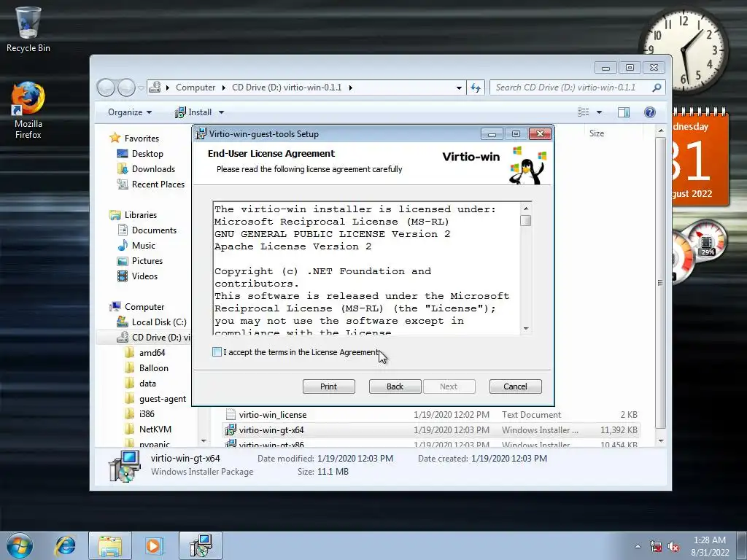Show hidden system tray icons arrow
Screen dimensions: 747x560
(638, 546)
